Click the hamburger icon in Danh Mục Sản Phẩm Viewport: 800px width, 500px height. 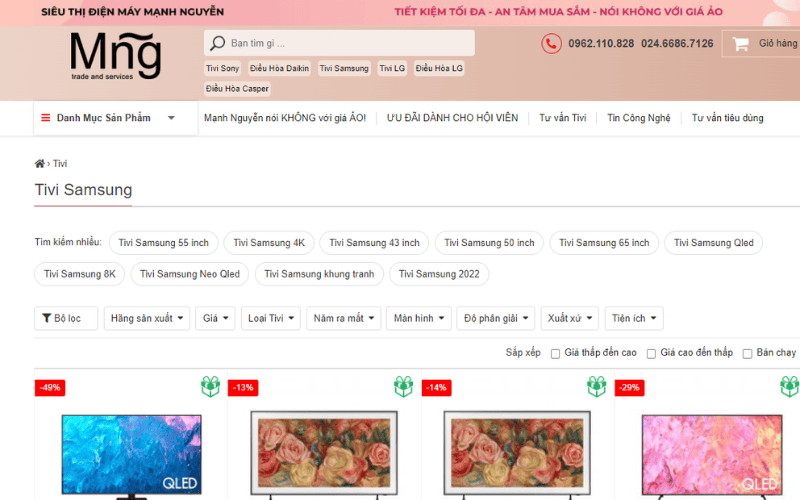pyautogui.click(x=45, y=118)
